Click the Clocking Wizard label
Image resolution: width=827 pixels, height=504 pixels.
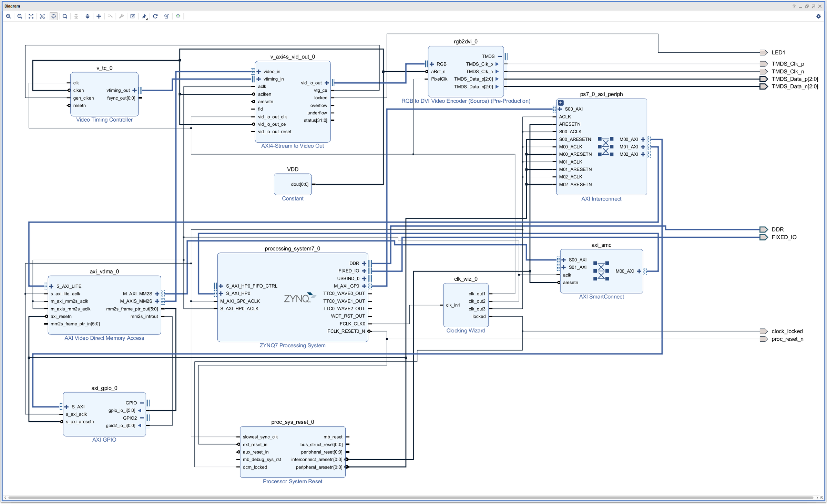click(466, 330)
